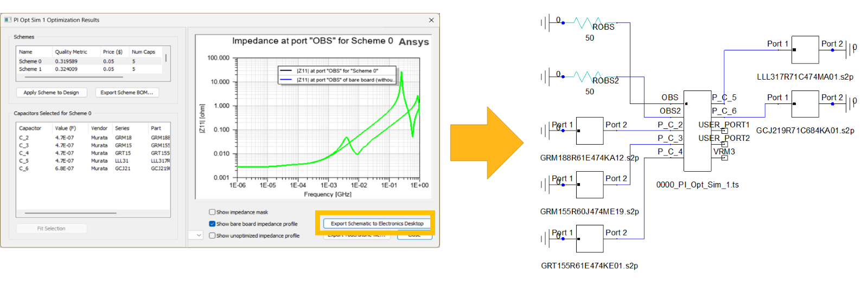The height and width of the screenshot is (292, 868).
Task: Click ground symbol attached to ROBS resistor
Action: coord(545,23)
